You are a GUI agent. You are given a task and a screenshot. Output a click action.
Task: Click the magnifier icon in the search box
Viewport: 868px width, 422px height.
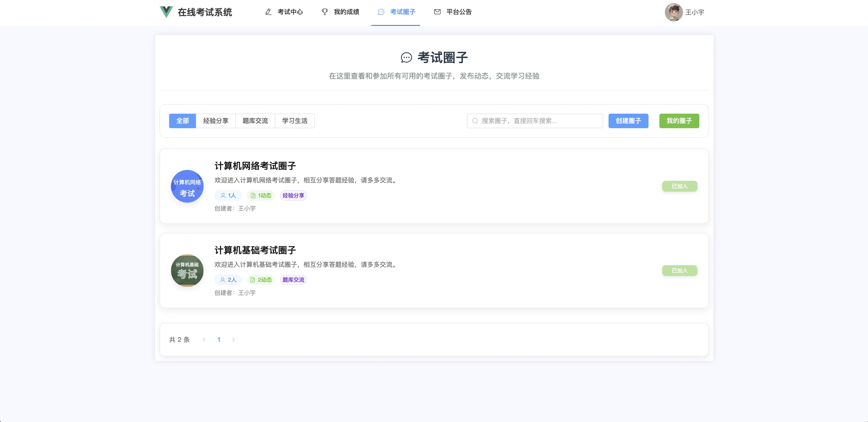pos(475,121)
